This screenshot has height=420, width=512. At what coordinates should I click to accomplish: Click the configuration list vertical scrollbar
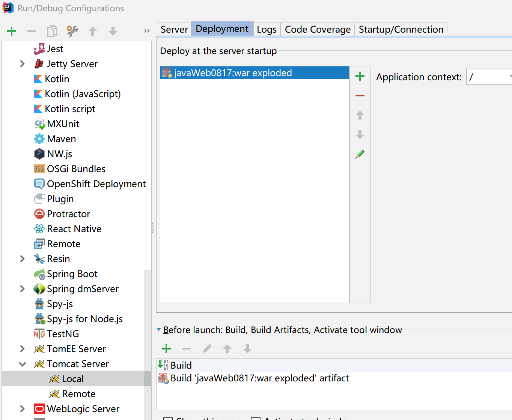148,345
